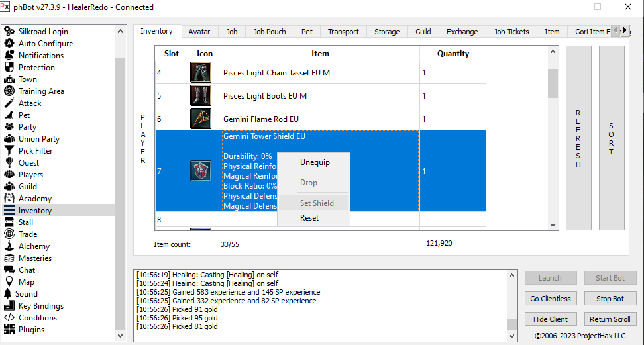This screenshot has height=345, width=644.
Task: Open the Silkroad Login section icon
Action: (9, 32)
